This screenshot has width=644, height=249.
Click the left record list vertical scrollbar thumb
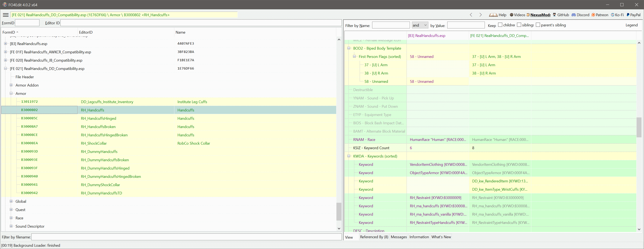click(x=339, y=211)
